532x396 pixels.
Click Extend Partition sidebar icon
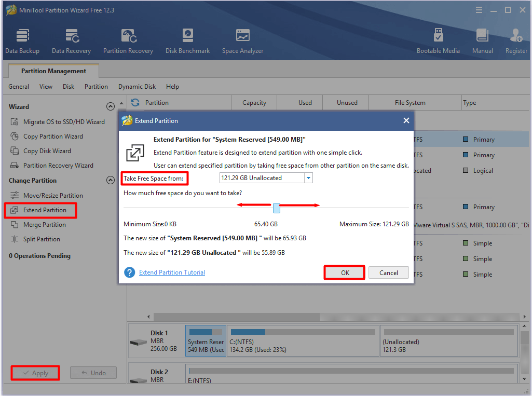pos(14,210)
